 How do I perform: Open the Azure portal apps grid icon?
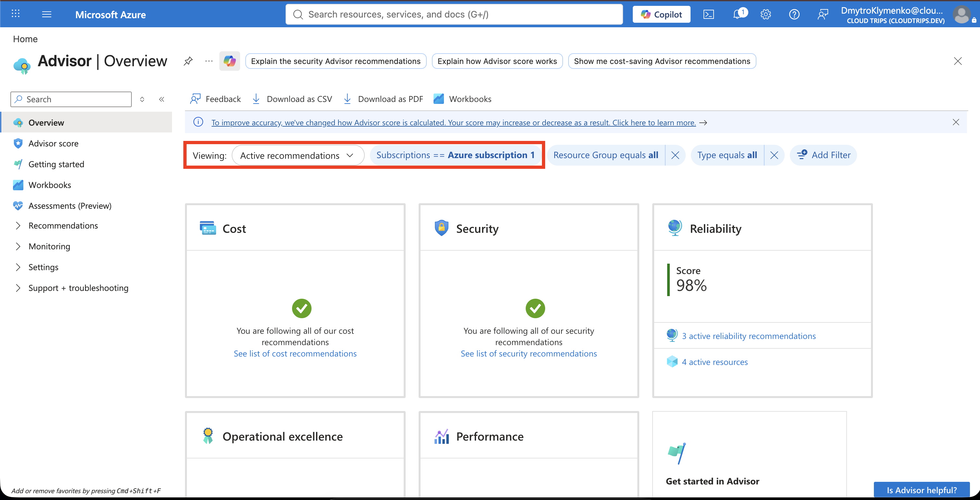point(16,14)
